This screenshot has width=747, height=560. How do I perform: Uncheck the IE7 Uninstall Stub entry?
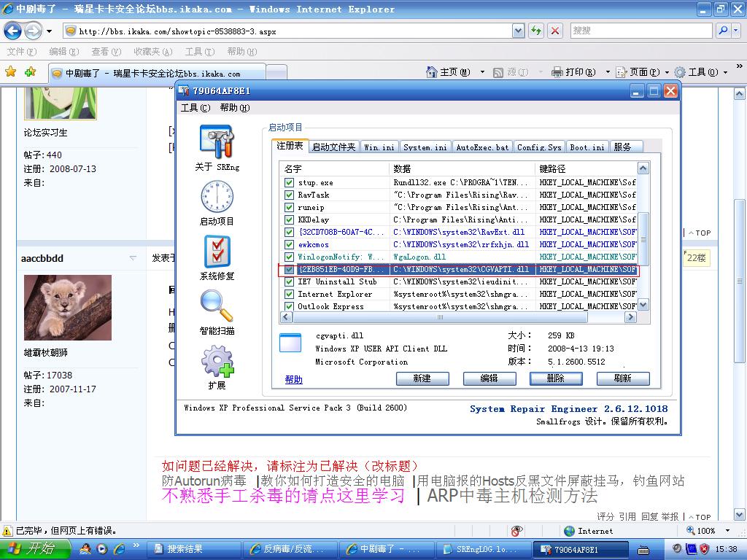[x=289, y=281]
